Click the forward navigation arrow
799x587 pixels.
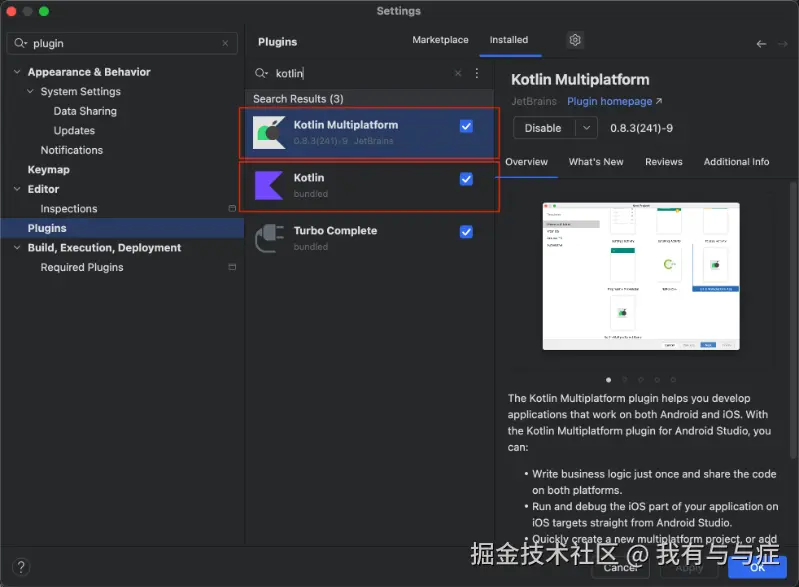783,44
